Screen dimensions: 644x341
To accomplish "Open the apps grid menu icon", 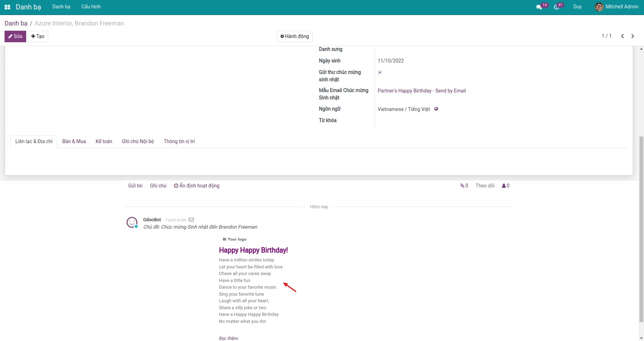I will [x=7, y=7].
